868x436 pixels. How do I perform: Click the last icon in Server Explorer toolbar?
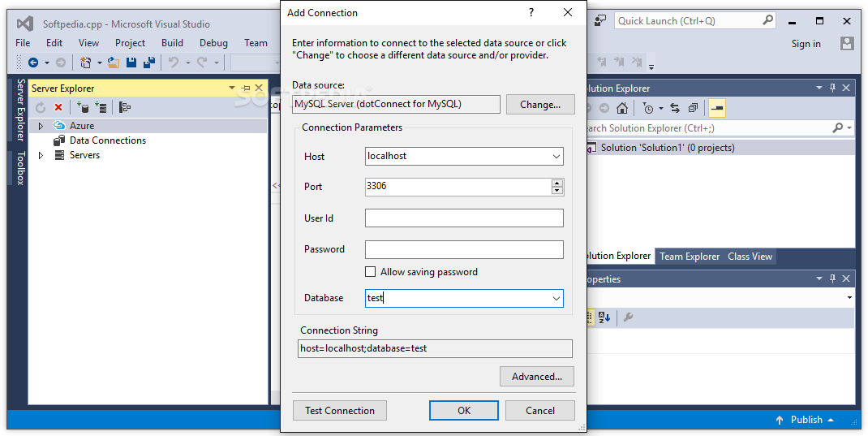(125, 107)
